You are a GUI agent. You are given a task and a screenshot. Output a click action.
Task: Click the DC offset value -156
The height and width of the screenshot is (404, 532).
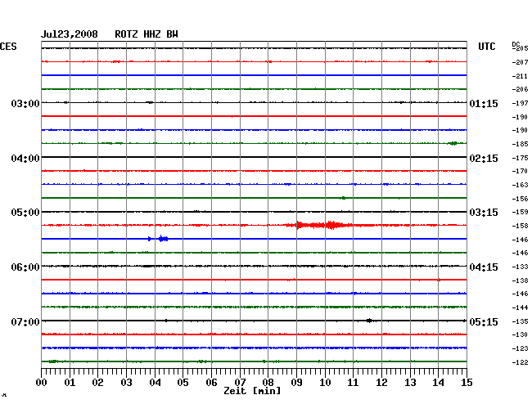pos(520,199)
